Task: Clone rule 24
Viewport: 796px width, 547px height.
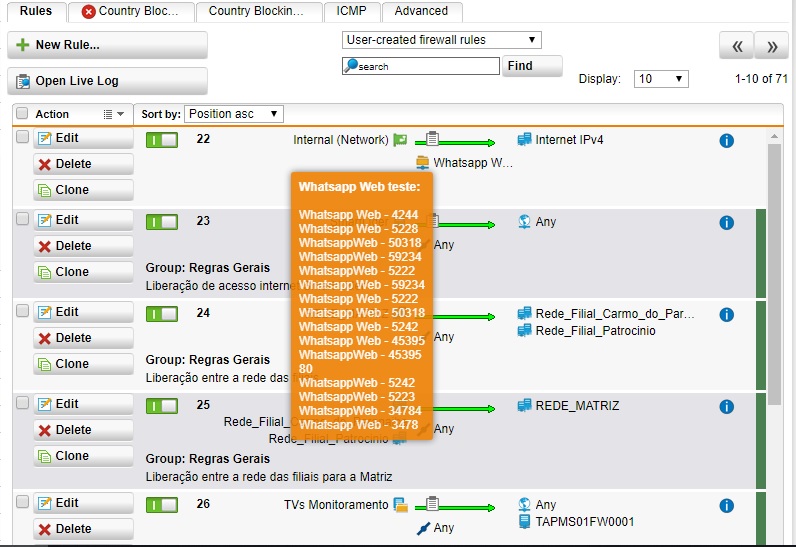Action: click(84, 364)
